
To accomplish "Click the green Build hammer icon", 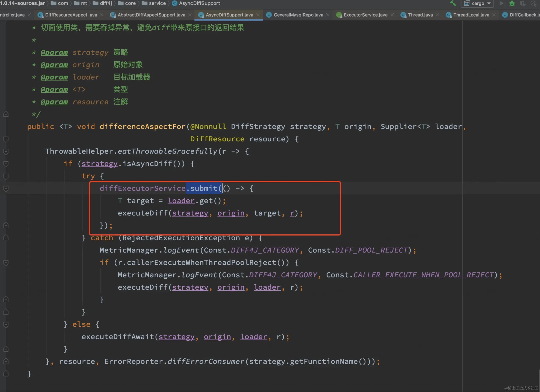I will 453,3.
